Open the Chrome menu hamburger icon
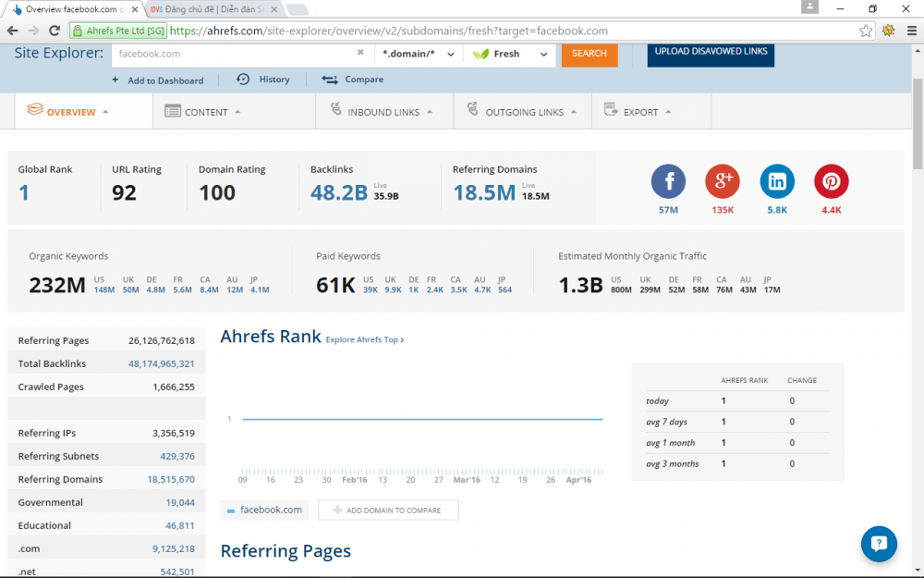This screenshot has width=924, height=578. 911,31
